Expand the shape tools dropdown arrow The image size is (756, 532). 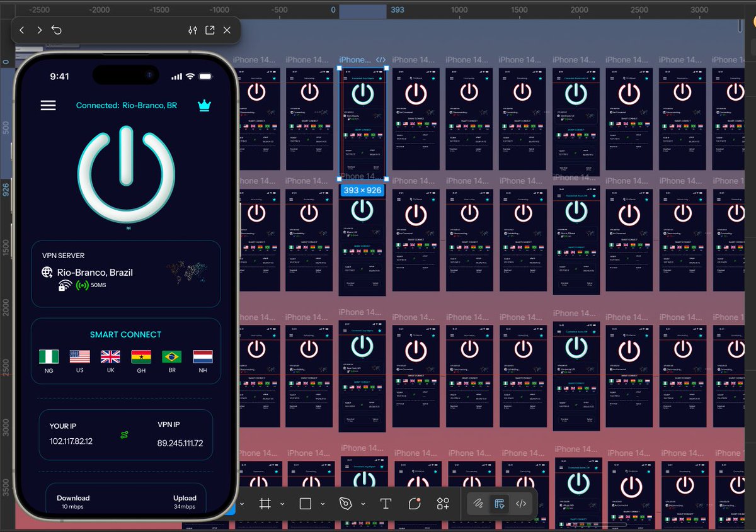pyautogui.click(x=323, y=504)
